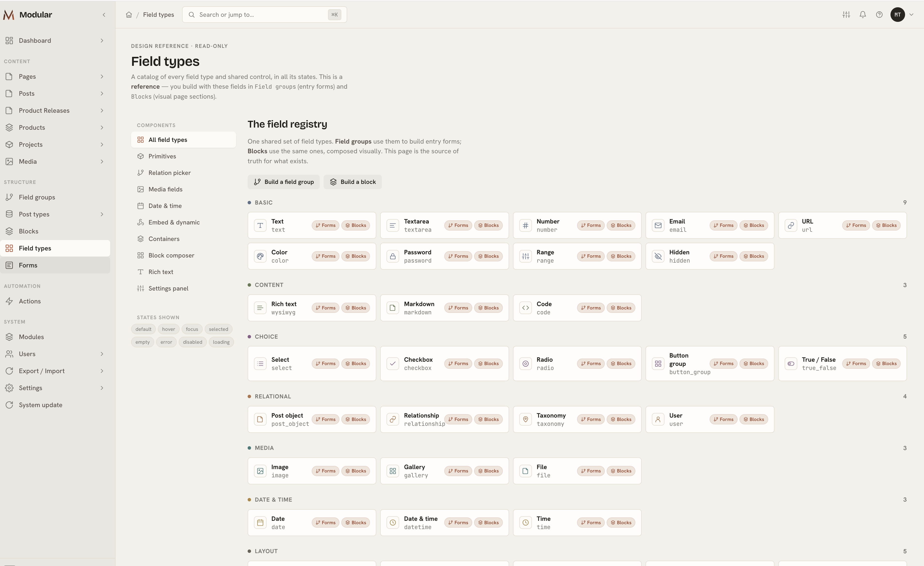Click the Text field type icon
This screenshot has width=924, height=566.
(x=260, y=225)
